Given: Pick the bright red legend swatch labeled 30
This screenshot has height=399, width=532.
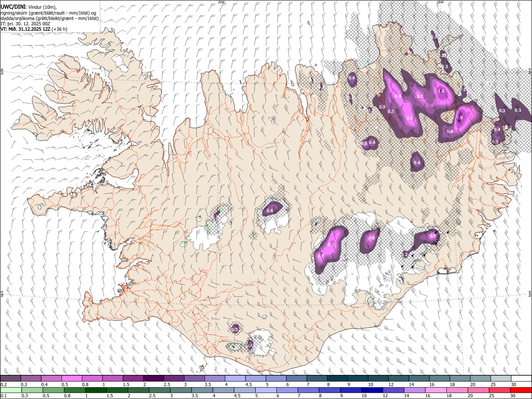Looking at the screenshot, I should (521, 390).
